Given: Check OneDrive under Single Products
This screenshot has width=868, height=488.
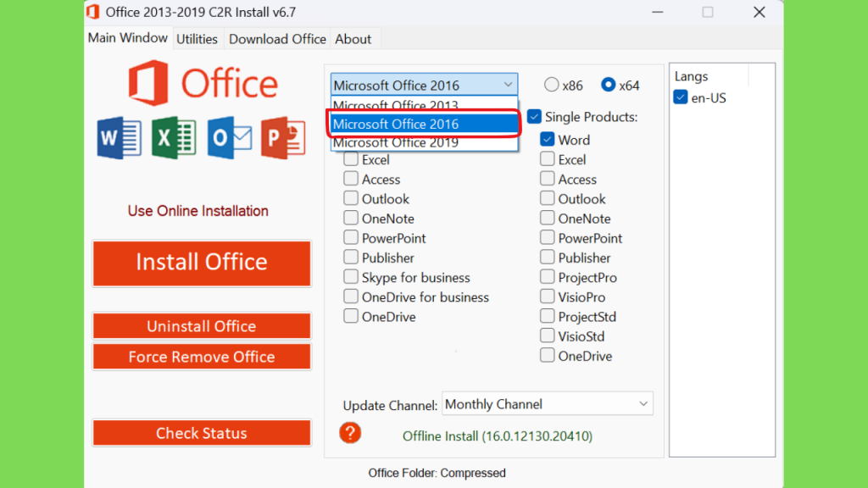Looking at the screenshot, I should [547, 356].
